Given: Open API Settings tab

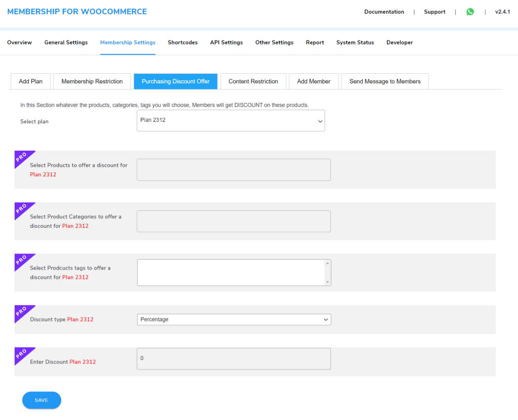Looking at the screenshot, I should coord(226,42).
